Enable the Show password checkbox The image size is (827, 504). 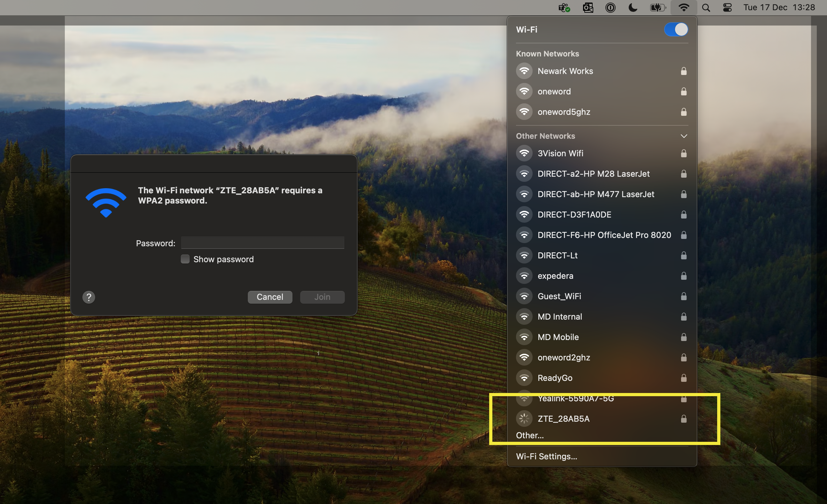[185, 259]
